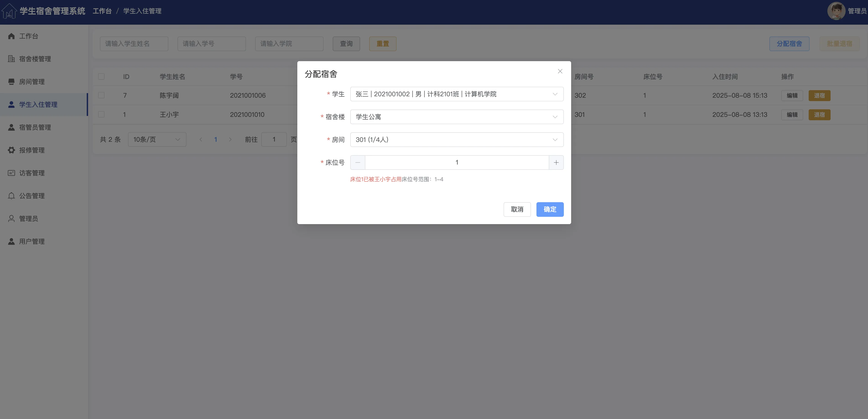Check the row for 王小宇
This screenshot has height=419, width=868.
coord(101,115)
